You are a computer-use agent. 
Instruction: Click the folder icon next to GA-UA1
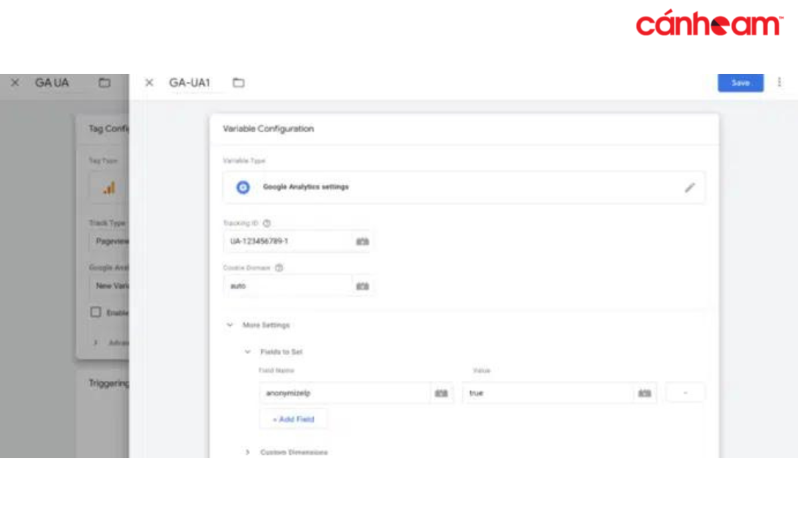238,82
